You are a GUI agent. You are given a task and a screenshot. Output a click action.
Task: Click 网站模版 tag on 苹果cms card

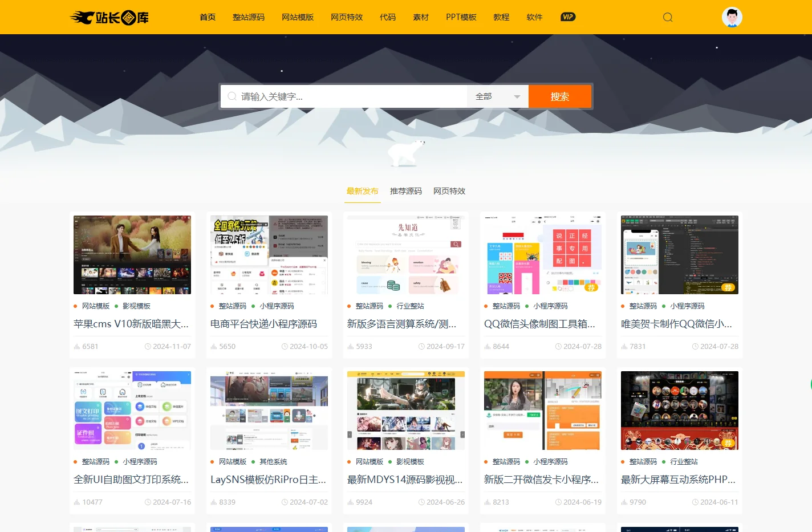[95, 306]
